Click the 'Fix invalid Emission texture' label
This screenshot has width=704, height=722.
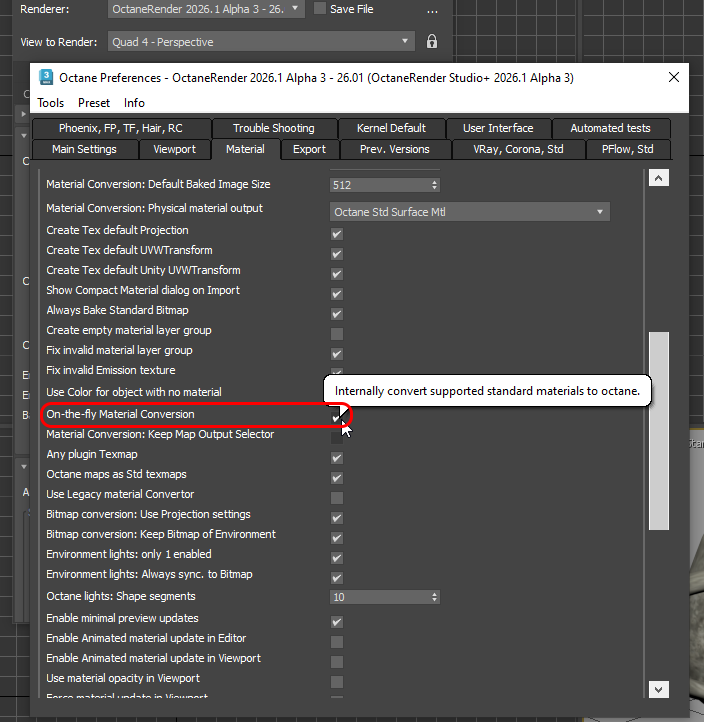pyautogui.click(x=111, y=370)
